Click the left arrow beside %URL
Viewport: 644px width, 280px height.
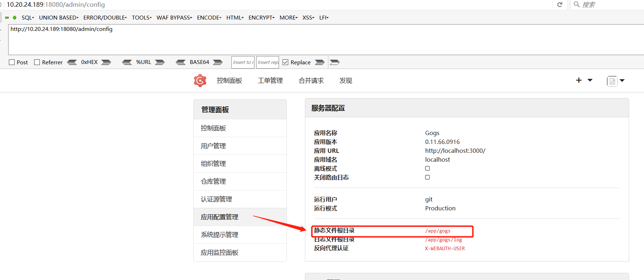coord(127,62)
